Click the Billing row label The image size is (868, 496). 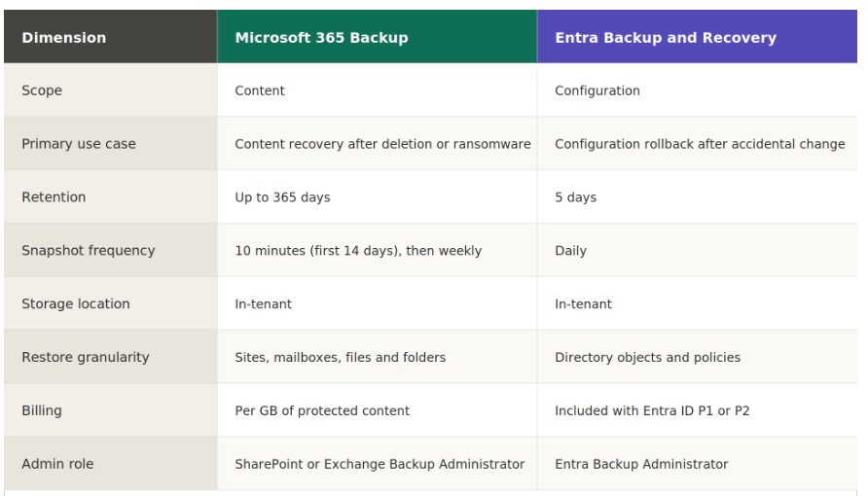coord(42,411)
